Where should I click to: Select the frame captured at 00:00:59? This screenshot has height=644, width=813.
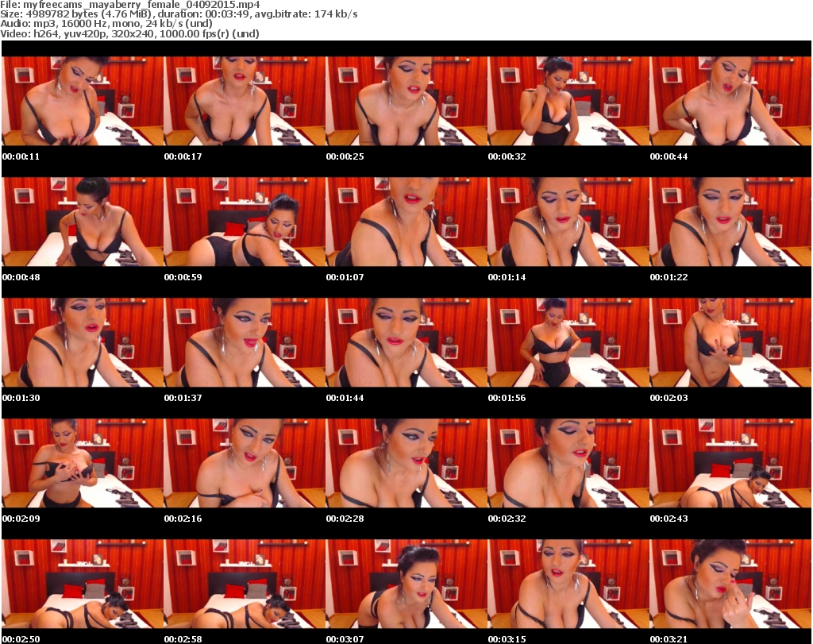click(x=245, y=222)
